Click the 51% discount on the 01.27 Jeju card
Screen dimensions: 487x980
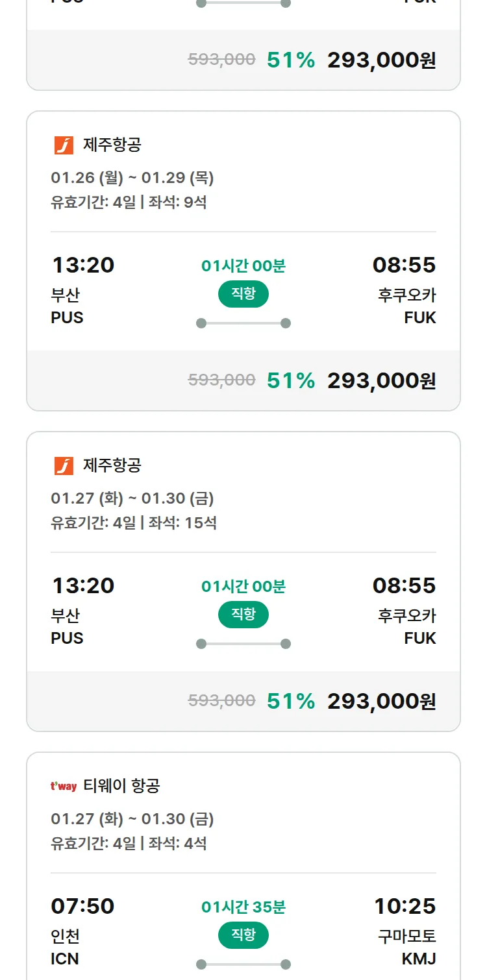[290, 702]
